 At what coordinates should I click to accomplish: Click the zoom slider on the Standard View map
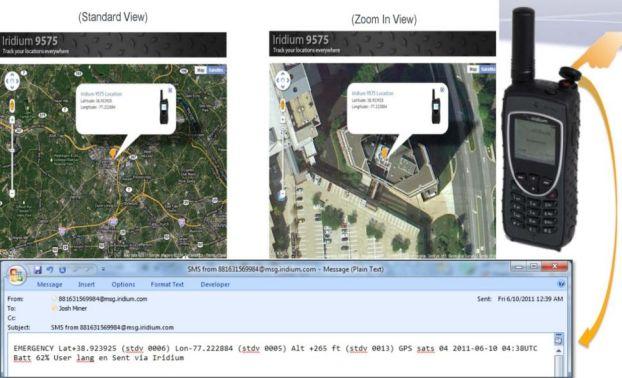point(12,157)
